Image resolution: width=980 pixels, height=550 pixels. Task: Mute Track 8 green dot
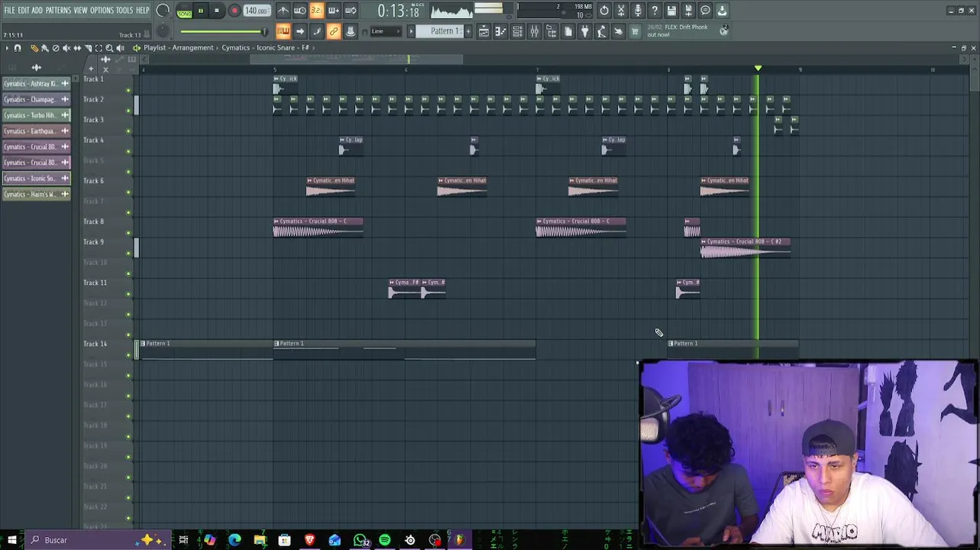coord(128,233)
